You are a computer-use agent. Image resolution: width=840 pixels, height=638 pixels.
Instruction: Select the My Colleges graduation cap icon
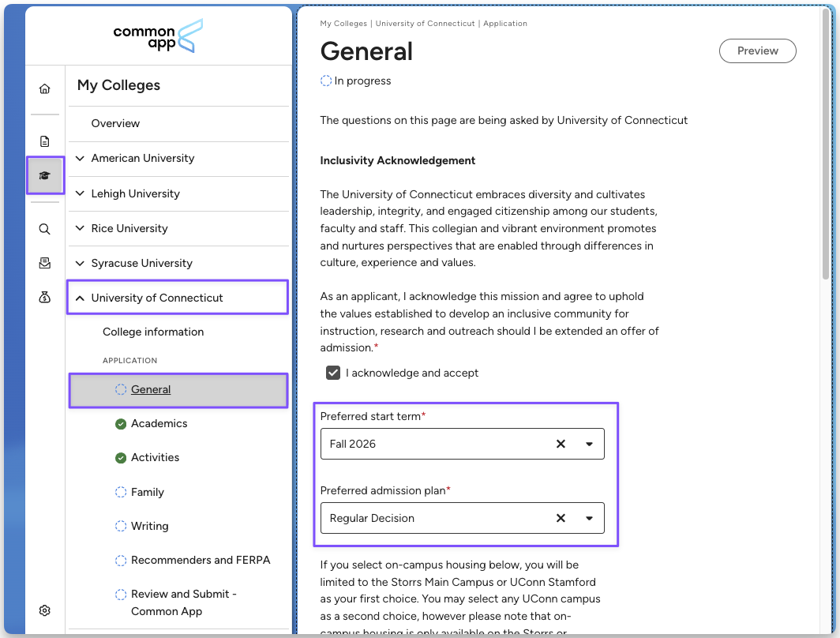pos(44,175)
